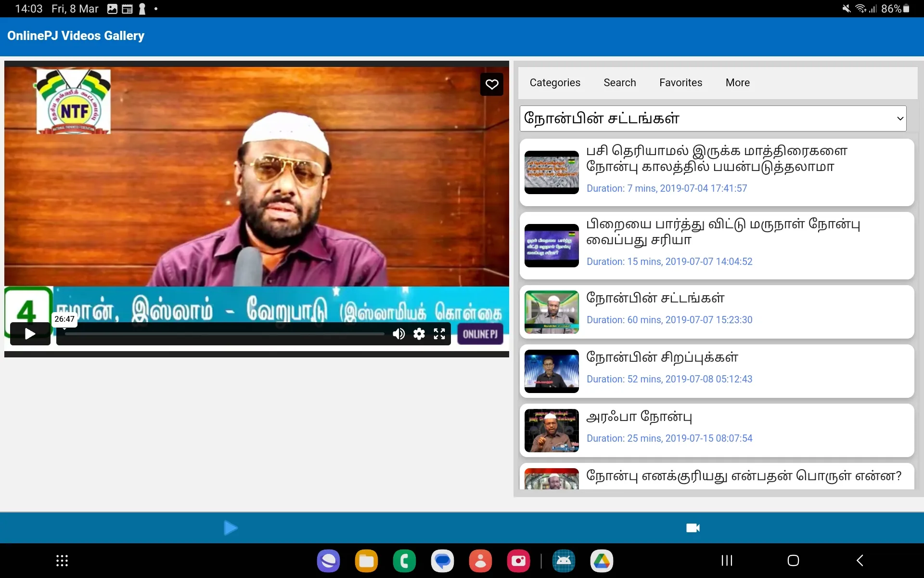Open Google Drive from the taskbar
924x578 pixels.
[602, 561]
